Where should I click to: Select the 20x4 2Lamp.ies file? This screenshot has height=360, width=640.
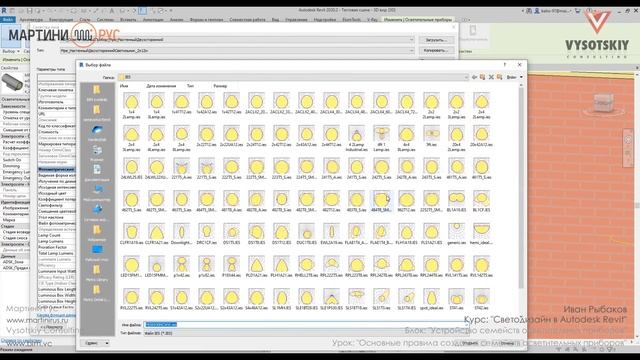point(456,138)
